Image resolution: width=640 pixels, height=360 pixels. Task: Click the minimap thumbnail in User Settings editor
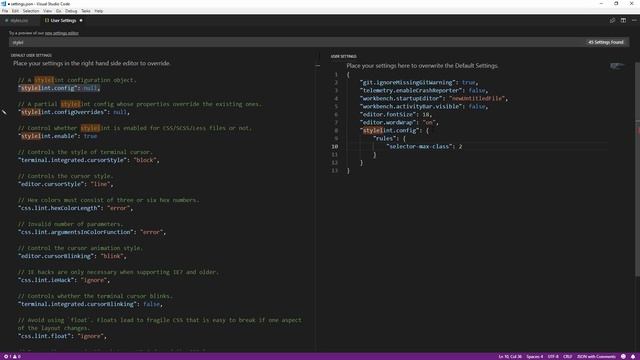[617, 66]
